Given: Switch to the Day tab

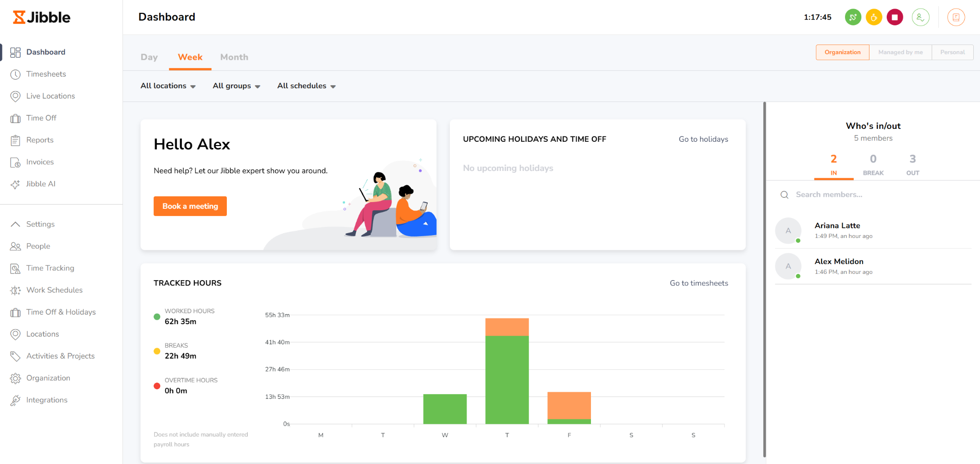Looking at the screenshot, I should tap(149, 57).
